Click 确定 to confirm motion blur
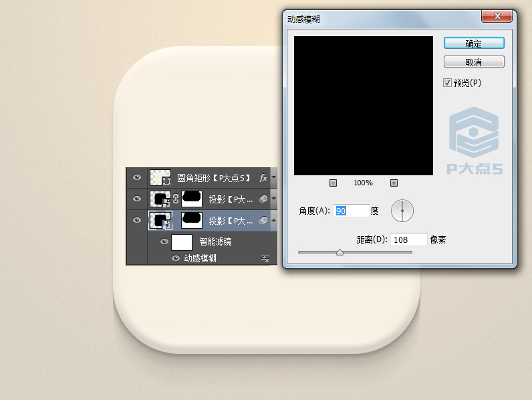Image resolution: width=532 pixels, height=400 pixels. [x=474, y=43]
